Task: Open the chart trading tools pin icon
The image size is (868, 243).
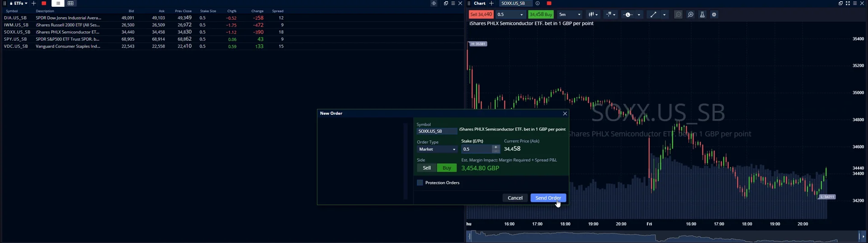Action: coord(610,14)
